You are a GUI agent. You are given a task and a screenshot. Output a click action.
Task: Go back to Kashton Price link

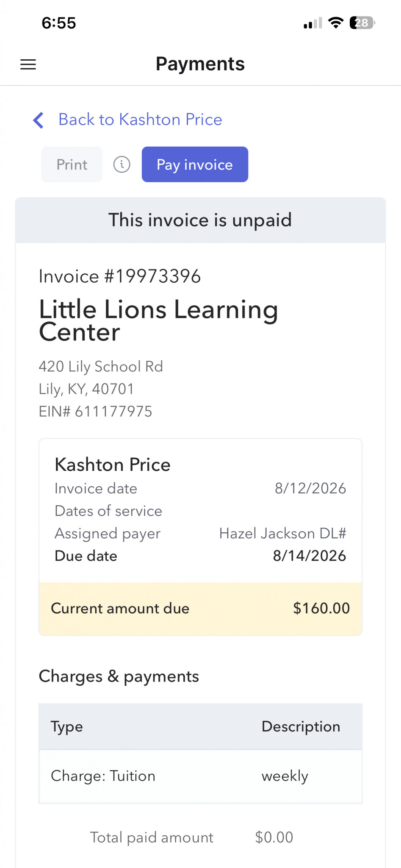click(x=140, y=120)
